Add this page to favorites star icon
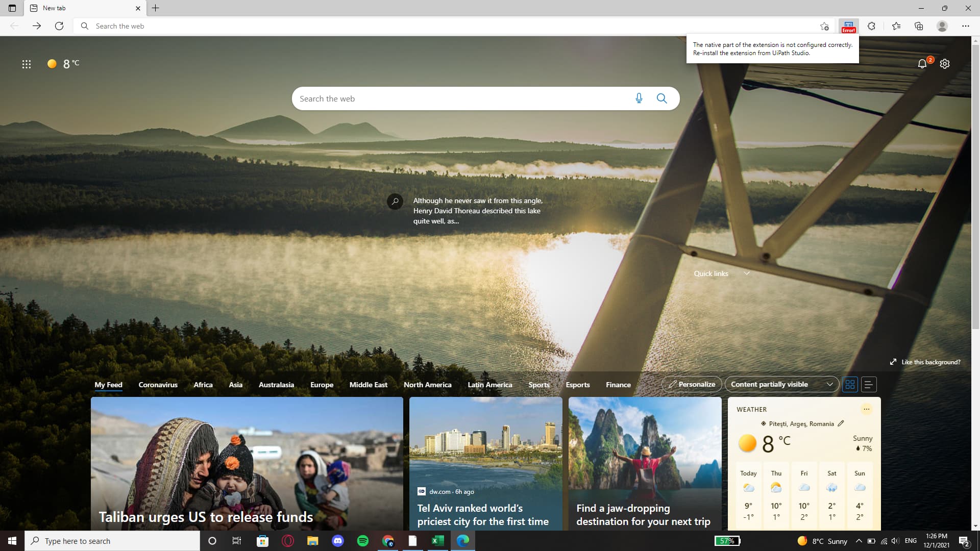Screen dimensions: 980x551 (824, 26)
